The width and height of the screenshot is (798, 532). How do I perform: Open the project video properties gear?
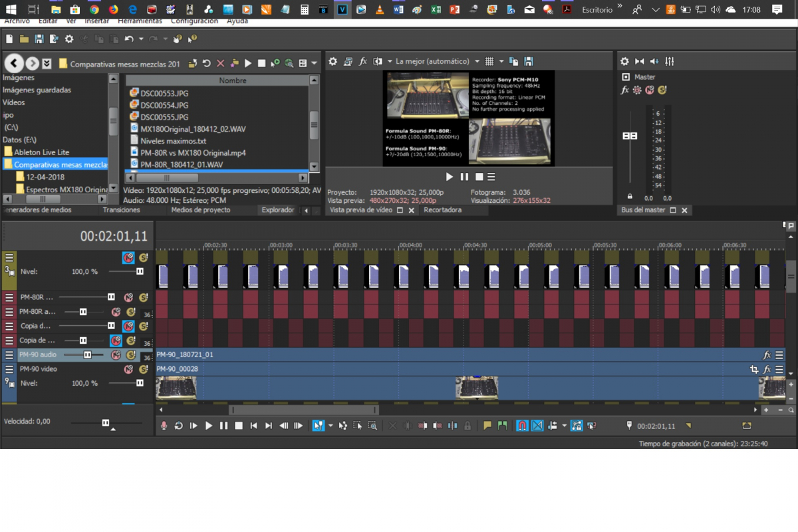[x=333, y=61]
